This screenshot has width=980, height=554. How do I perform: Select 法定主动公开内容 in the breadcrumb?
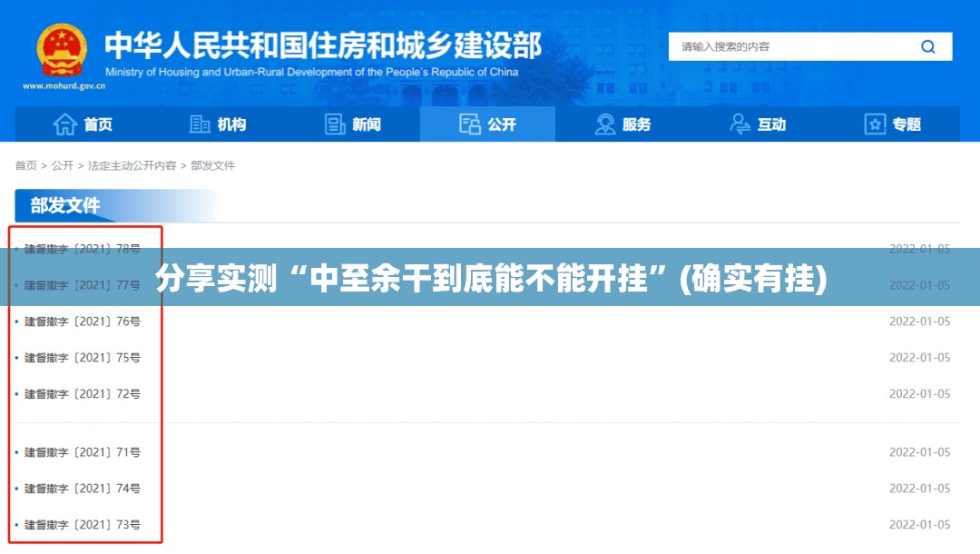132,165
